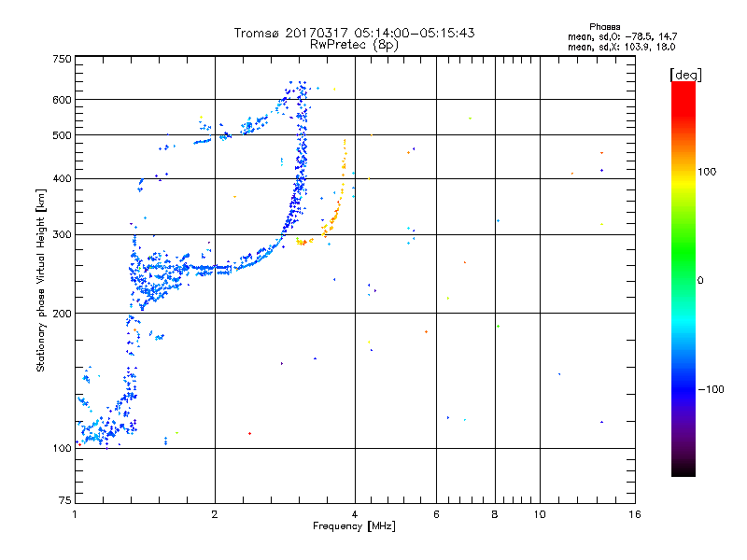747x560 pixels.
Task: Click the black bottom of the colorbar
Action: (684, 469)
